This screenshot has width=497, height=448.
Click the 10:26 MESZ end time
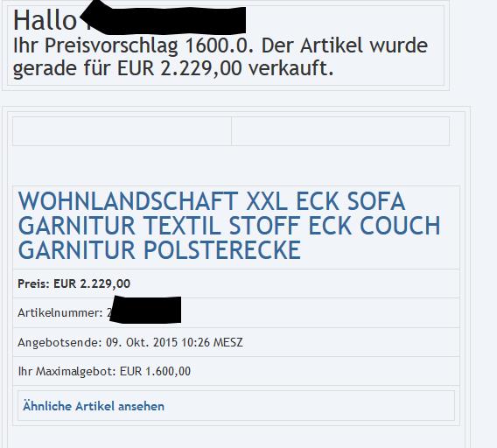[x=212, y=342]
